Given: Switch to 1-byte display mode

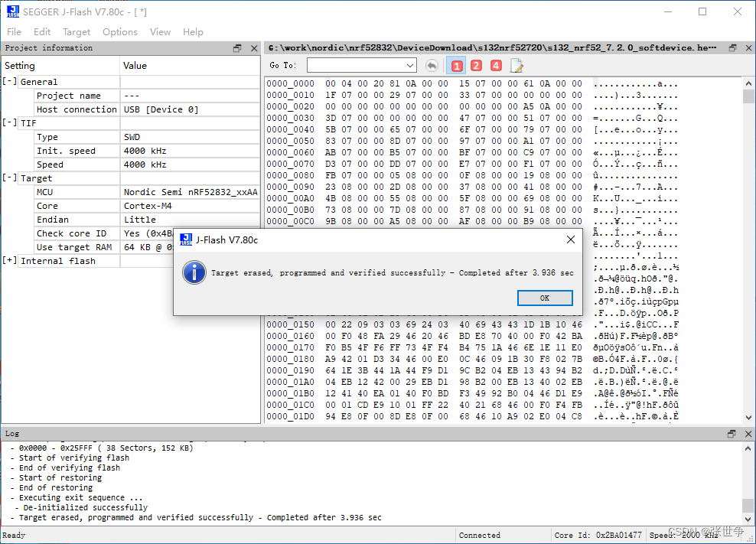Looking at the screenshot, I should click(x=457, y=66).
